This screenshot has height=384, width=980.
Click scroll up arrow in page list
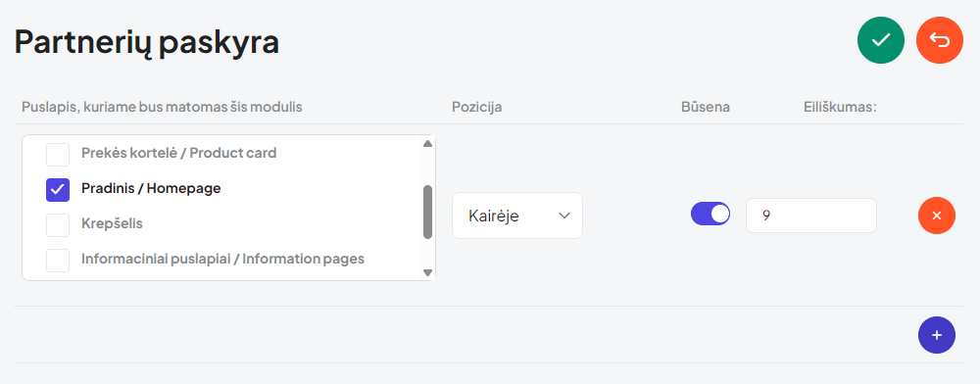point(427,144)
